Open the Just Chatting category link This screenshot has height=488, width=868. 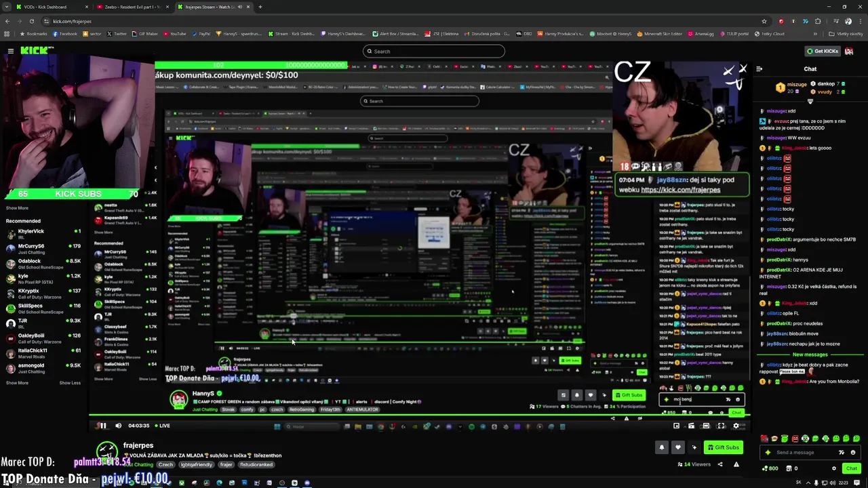(138, 464)
